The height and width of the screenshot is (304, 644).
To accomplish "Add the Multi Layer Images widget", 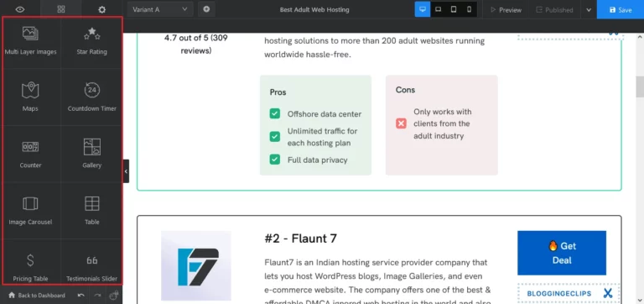I will click(x=30, y=40).
